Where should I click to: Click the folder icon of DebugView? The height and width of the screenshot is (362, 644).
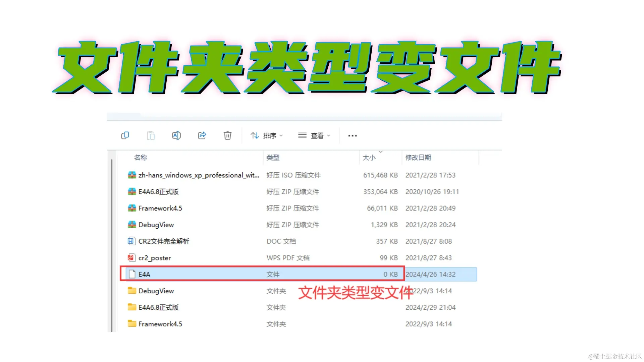(x=131, y=291)
